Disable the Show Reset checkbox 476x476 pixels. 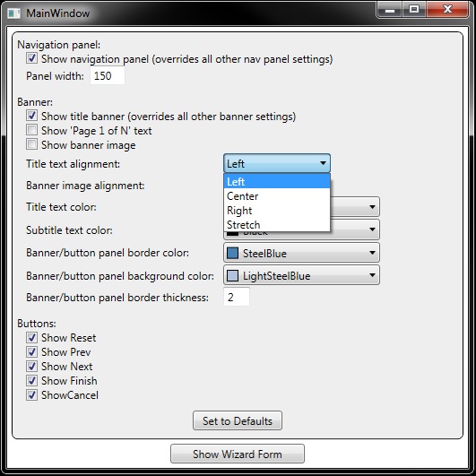click(x=31, y=337)
